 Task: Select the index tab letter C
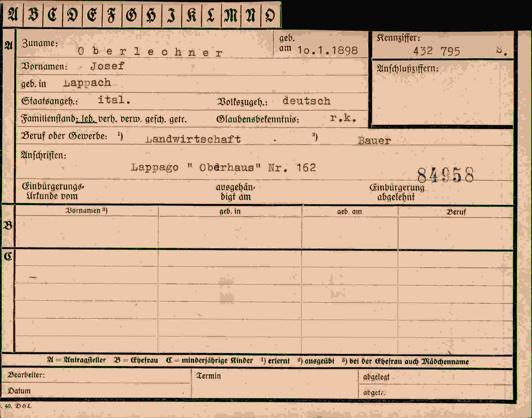[53, 15]
